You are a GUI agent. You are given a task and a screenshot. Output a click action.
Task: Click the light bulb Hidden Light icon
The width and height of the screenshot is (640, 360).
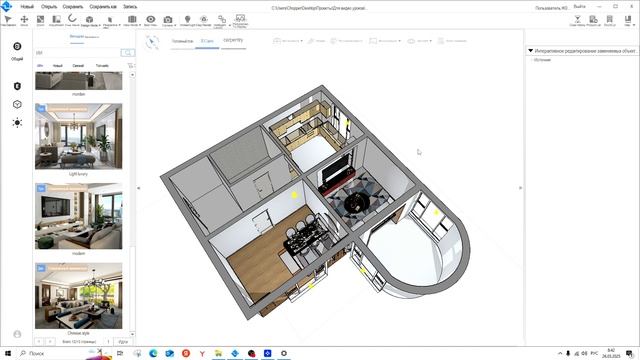click(187, 20)
